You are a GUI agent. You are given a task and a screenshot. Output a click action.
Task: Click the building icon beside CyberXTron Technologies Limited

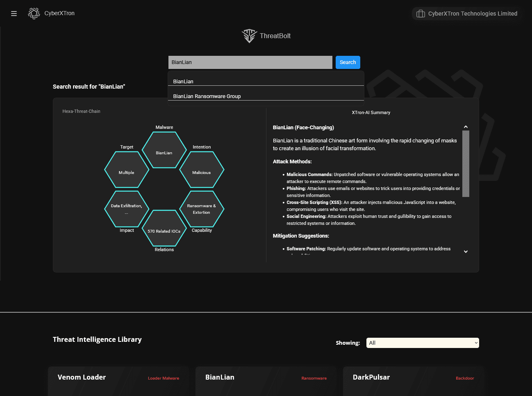coord(421,13)
